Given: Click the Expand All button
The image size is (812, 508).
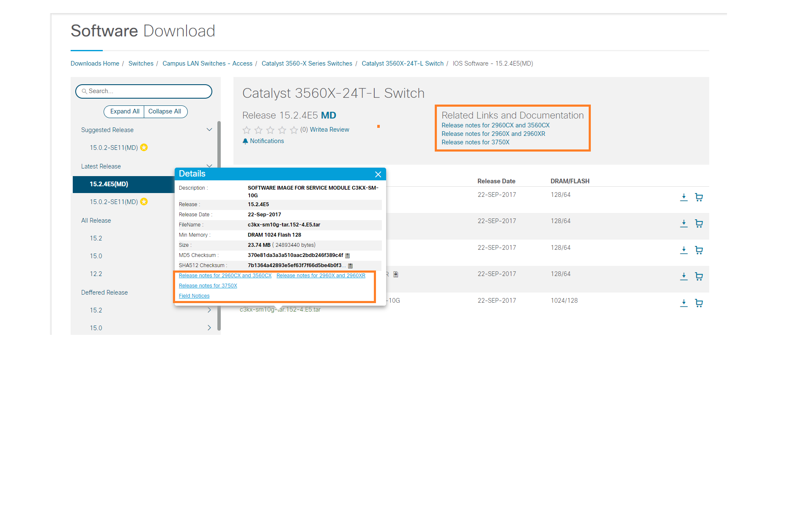Looking at the screenshot, I should pyautogui.click(x=124, y=111).
